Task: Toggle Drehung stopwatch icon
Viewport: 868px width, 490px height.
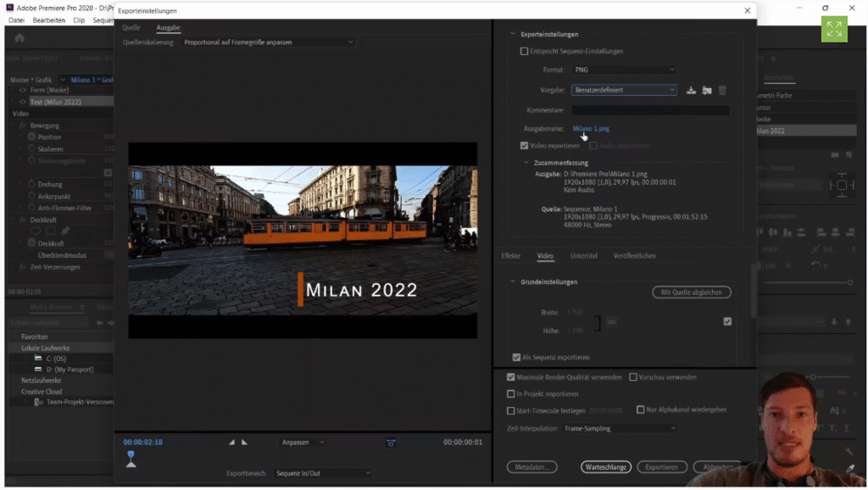Action: pos(31,184)
